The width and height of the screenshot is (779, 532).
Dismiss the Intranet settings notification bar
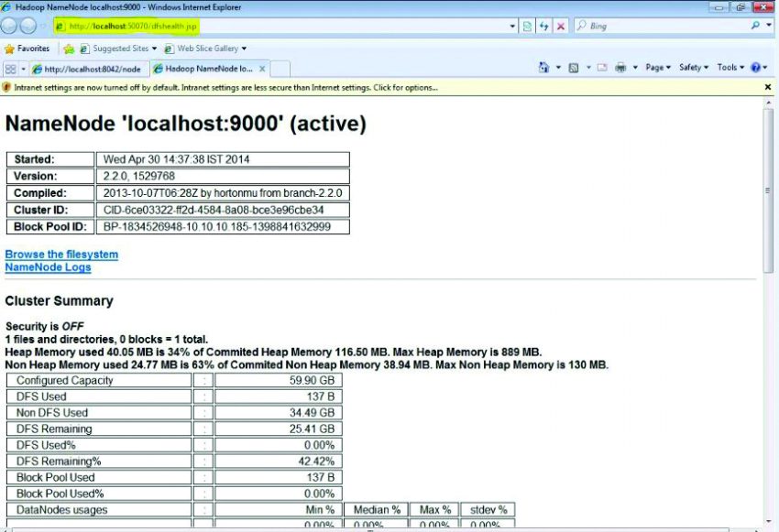pos(767,86)
